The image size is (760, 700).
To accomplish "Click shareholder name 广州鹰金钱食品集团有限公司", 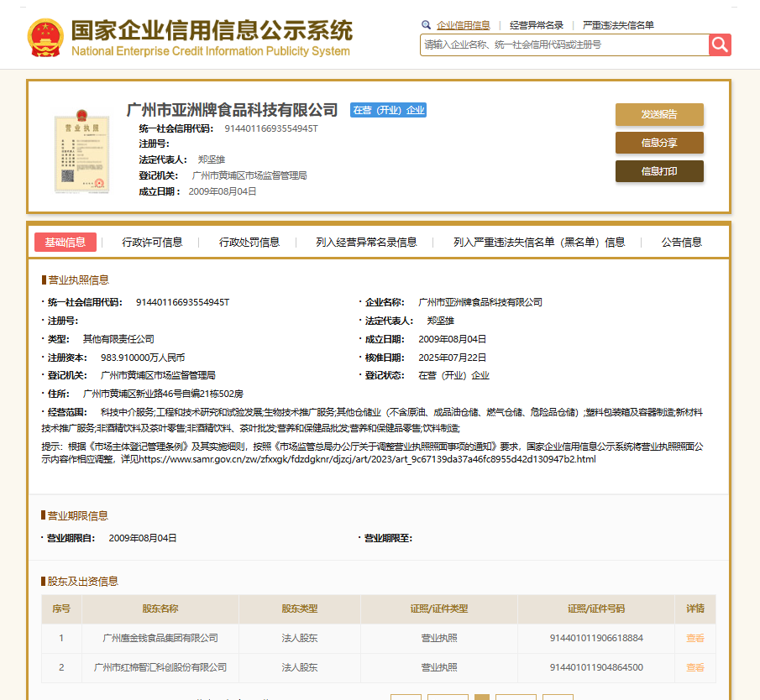I will [160, 638].
